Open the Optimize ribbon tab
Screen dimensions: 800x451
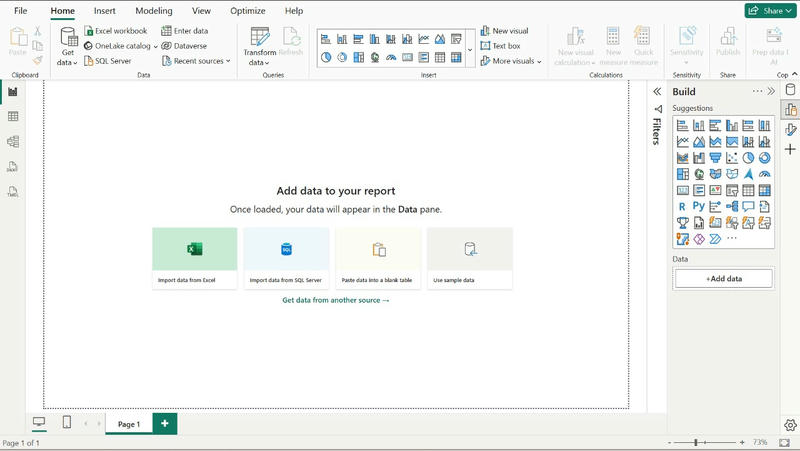pos(247,11)
